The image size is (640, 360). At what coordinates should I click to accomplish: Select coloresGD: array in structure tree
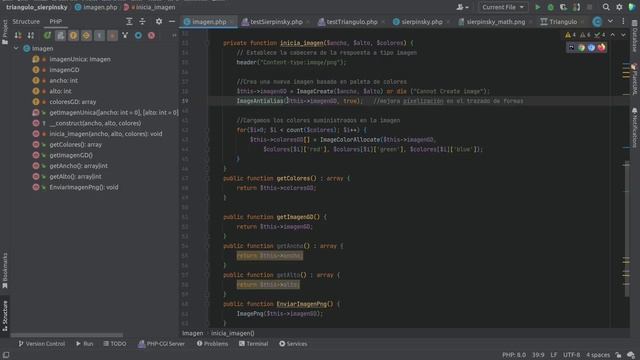(x=73, y=102)
